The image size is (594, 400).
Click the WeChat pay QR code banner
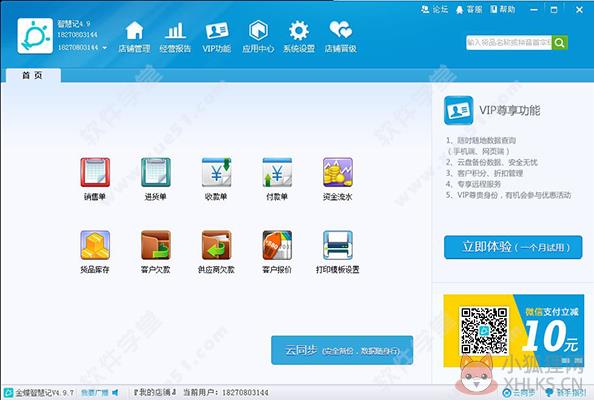513,331
